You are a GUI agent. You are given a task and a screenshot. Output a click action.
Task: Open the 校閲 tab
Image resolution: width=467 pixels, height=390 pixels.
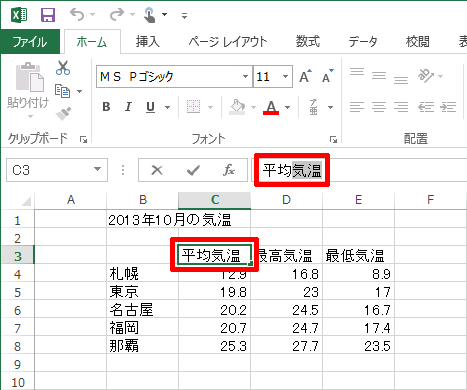(x=418, y=42)
